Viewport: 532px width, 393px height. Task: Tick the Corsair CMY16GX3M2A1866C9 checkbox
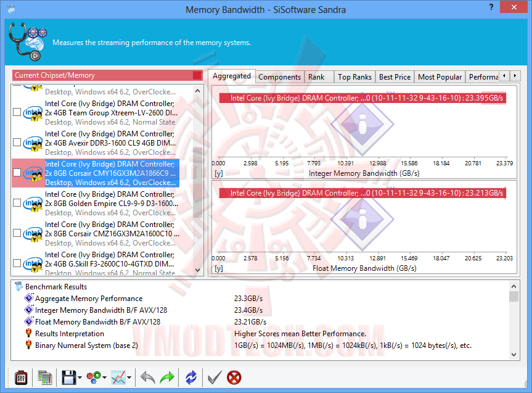17,173
